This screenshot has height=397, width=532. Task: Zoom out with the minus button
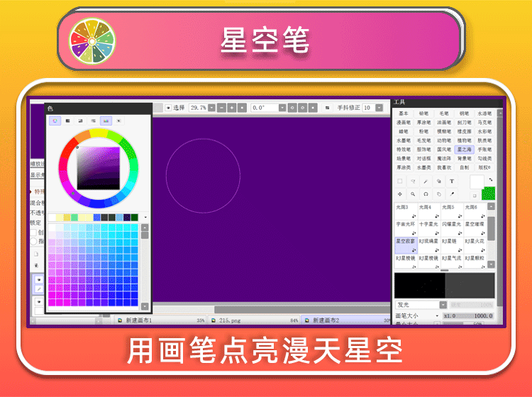pos(221,108)
